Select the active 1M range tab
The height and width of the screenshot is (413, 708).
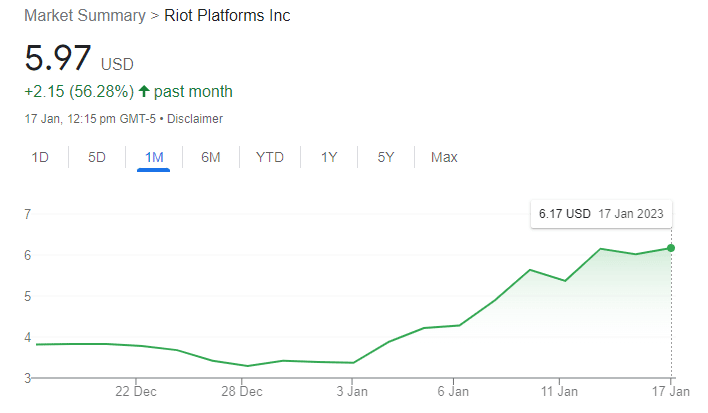click(x=154, y=157)
